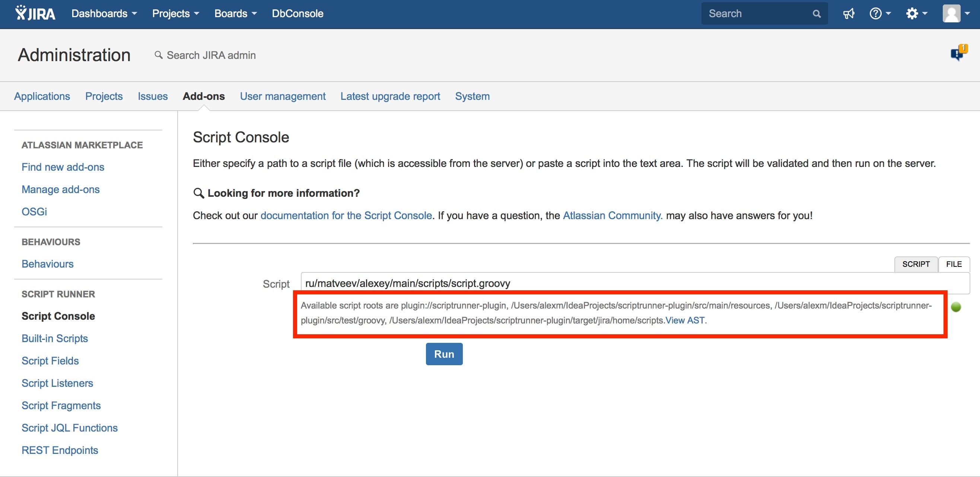980x477 pixels.
Task: Click the Script Console page heading
Action: [241, 138]
